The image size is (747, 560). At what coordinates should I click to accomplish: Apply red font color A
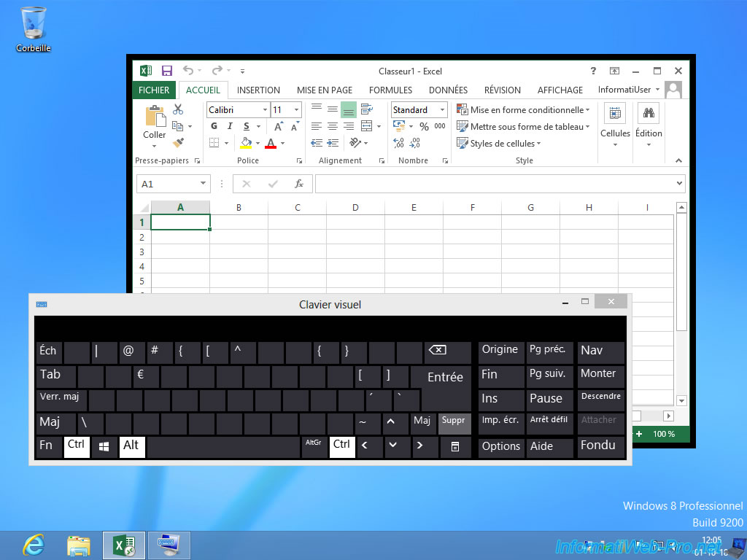click(x=271, y=143)
